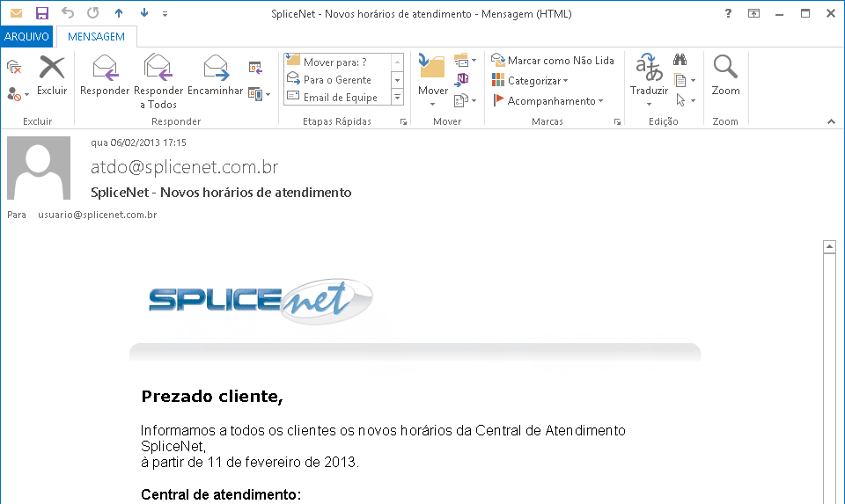Click Responder a Todos icon
The height and width of the screenshot is (504, 845).
(x=158, y=69)
